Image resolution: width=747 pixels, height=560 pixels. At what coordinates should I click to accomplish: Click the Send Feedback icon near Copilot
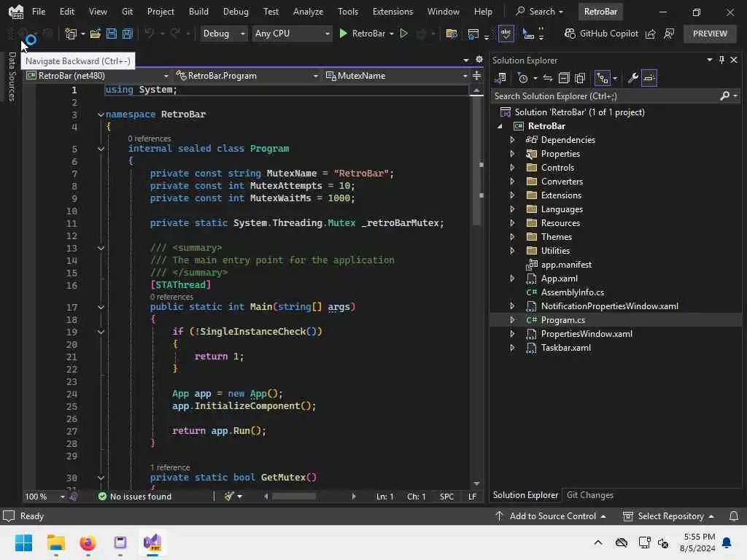669,34
